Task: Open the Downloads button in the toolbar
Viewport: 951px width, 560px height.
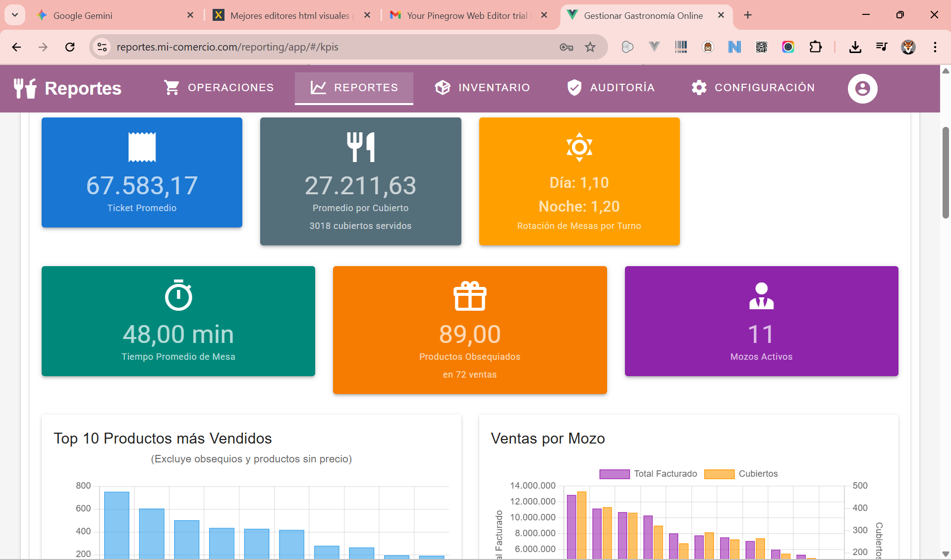Action: 855,47
